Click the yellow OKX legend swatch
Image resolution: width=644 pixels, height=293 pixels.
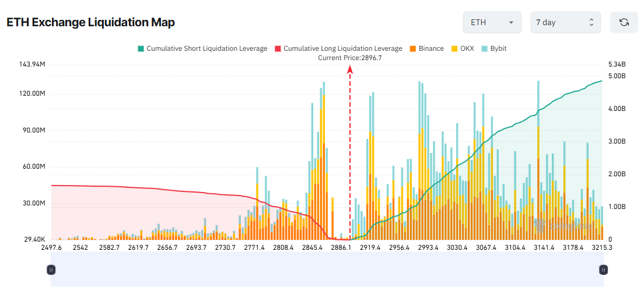pos(454,48)
